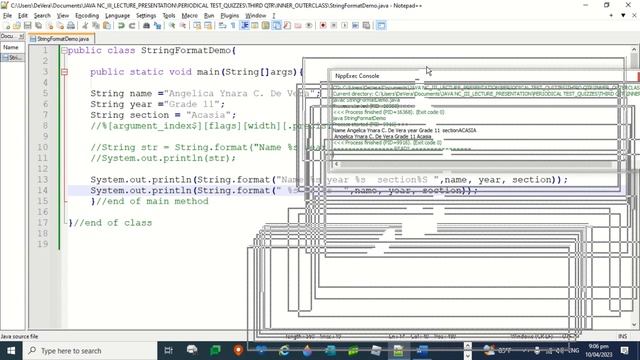
Task: Click the Zoom In toolbar icon
Action: click(x=172, y=26)
